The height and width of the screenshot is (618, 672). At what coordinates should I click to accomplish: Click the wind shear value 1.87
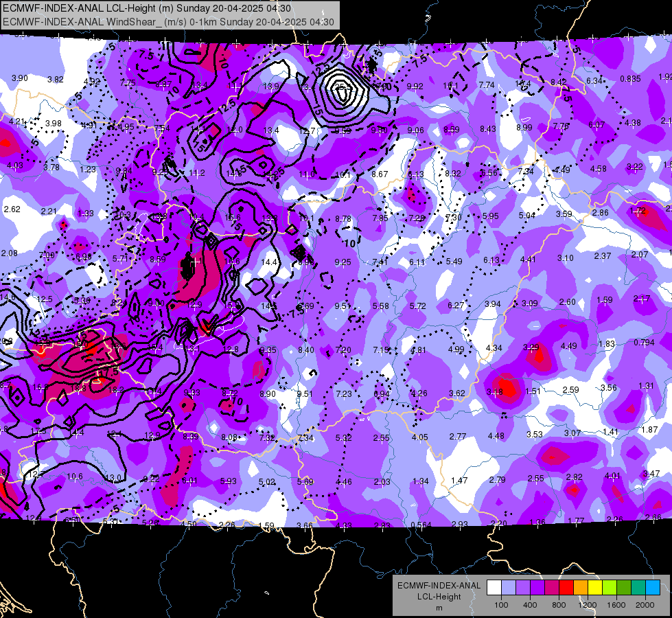tap(649, 429)
